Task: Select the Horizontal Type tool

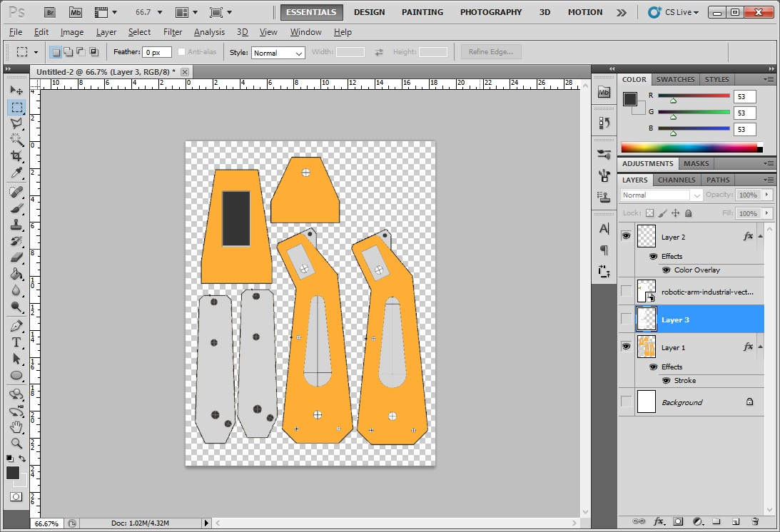Action: 16,342
